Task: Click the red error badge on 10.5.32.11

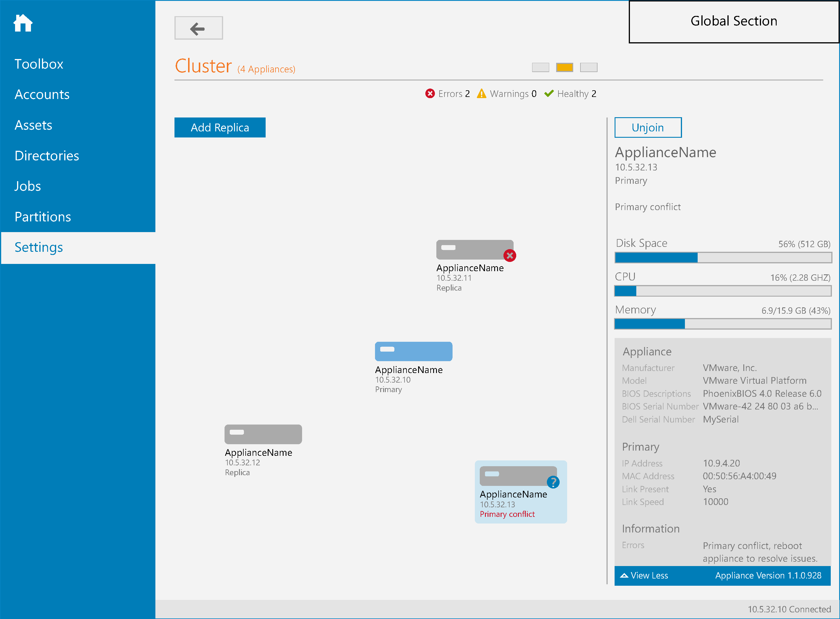Action: pos(510,256)
